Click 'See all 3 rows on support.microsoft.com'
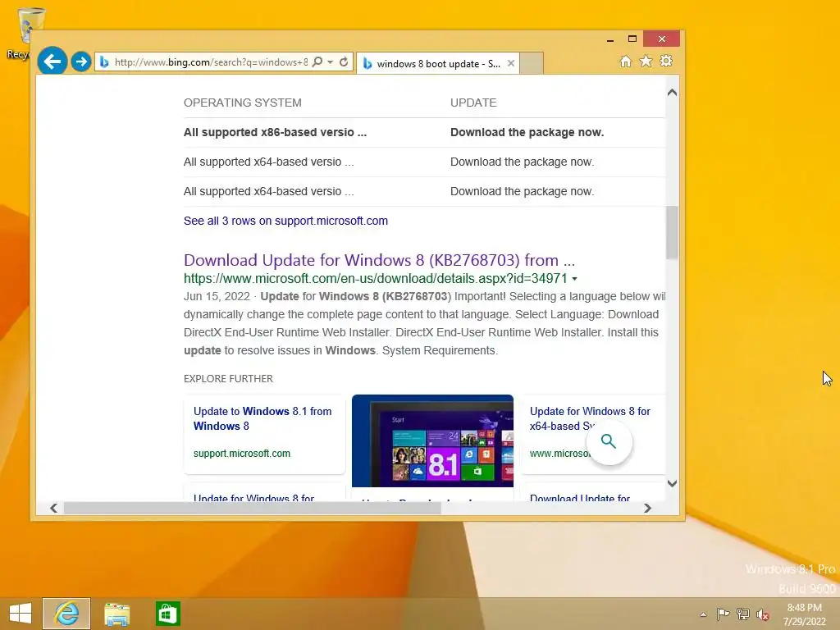The height and width of the screenshot is (630, 840). pyautogui.click(x=285, y=221)
